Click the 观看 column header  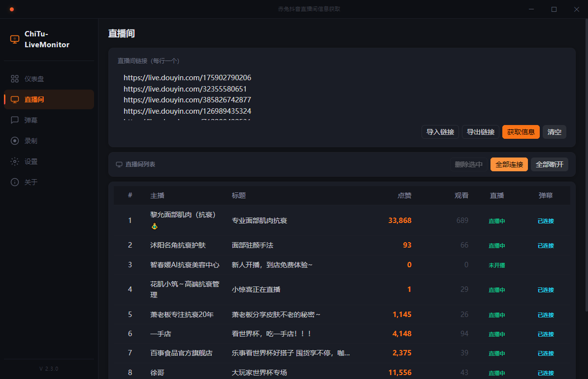(x=461, y=196)
